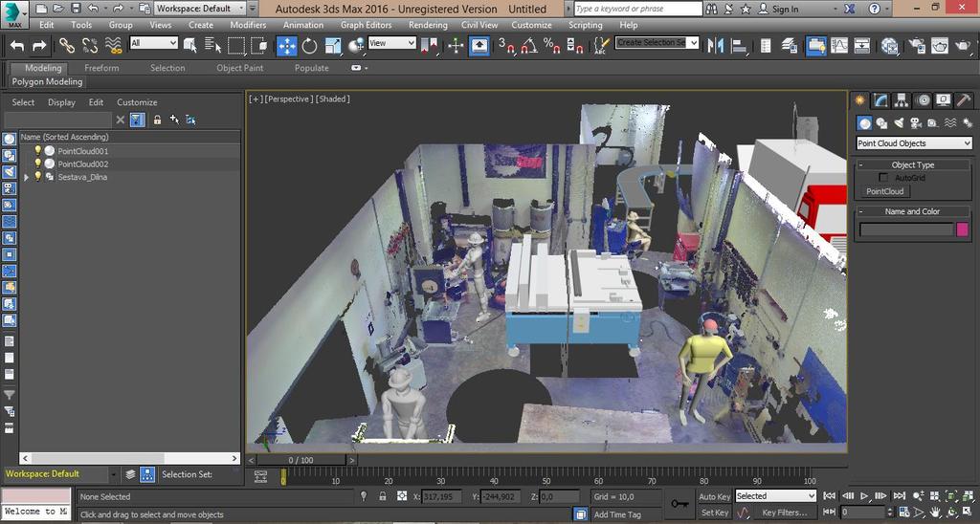980x524 pixels.
Task: Click the Set Key button
Action: click(x=714, y=513)
